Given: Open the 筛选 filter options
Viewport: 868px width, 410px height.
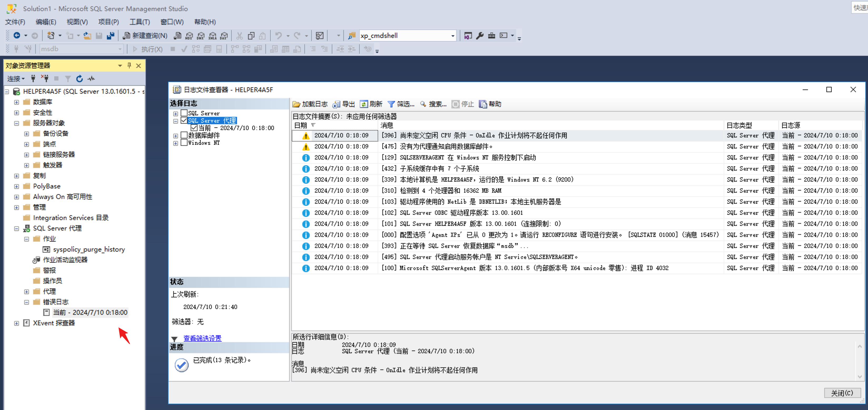Looking at the screenshot, I should click(401, 104).
